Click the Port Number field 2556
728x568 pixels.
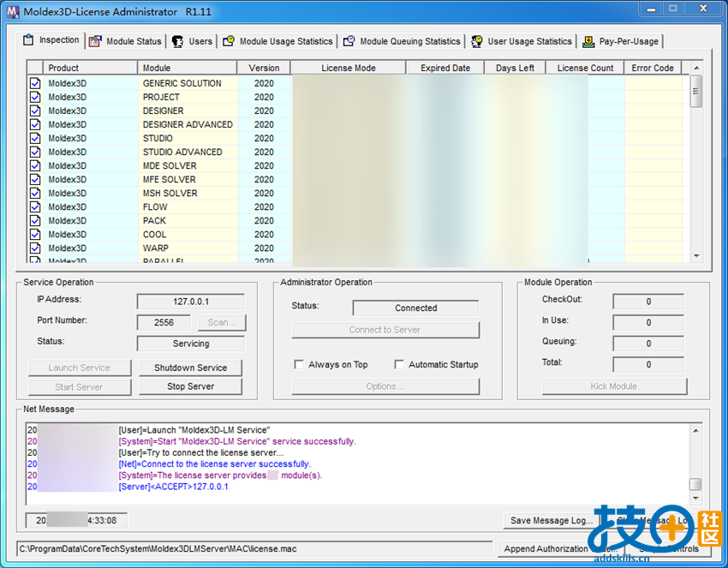(x=164, y=322)
